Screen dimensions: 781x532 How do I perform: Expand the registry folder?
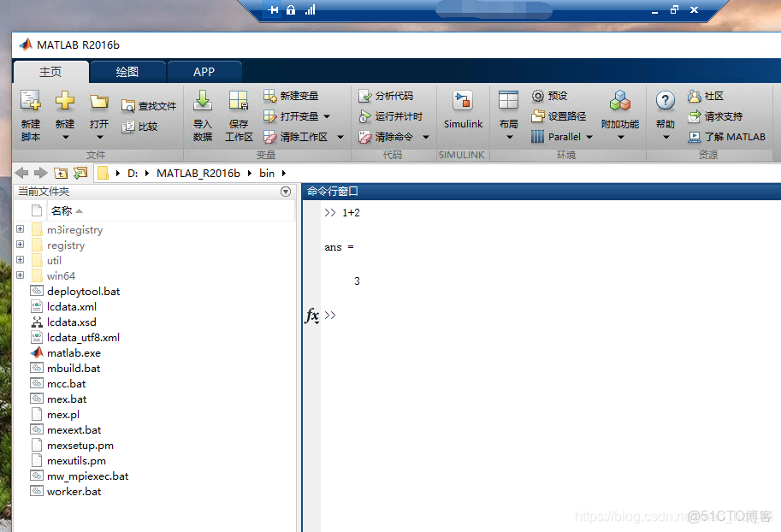[x=20, y=244]
